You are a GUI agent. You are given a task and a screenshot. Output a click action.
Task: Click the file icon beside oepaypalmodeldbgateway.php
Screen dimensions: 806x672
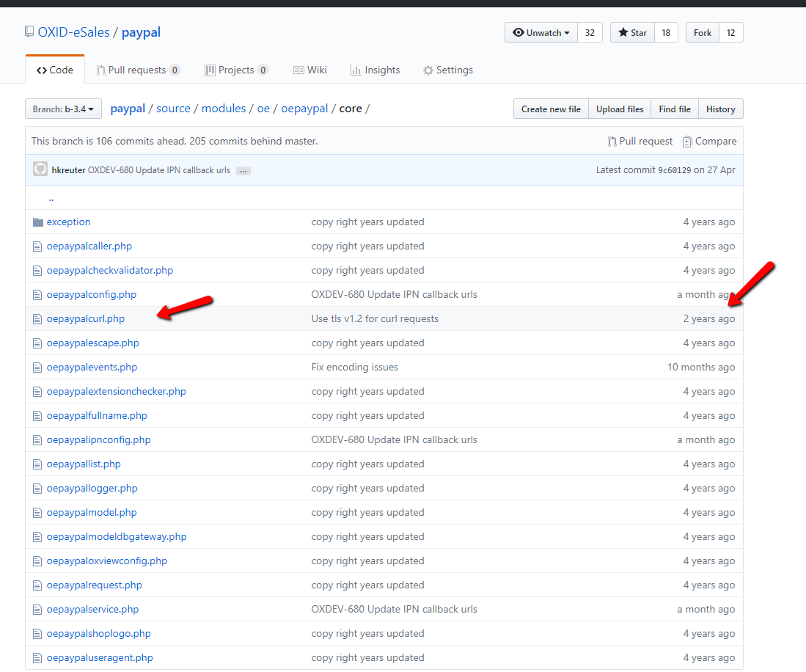(37, 537)
